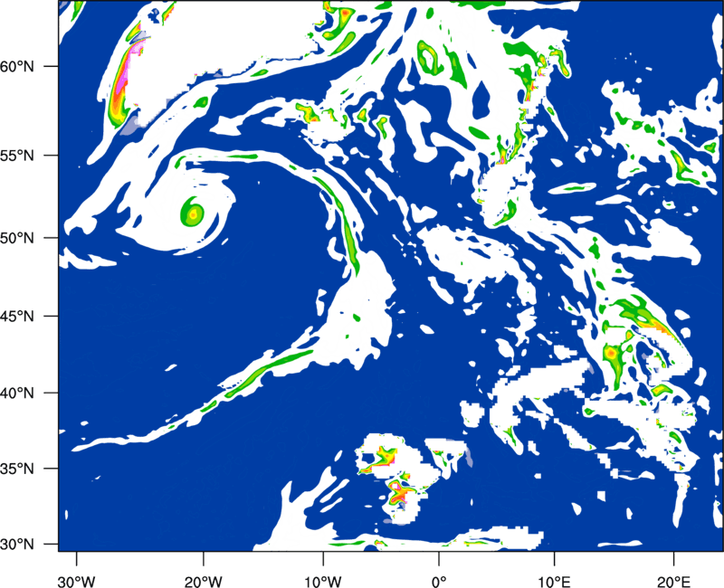This screenshot has width=724, height=588.
Task: Click the 30°N latitude label
Action: (x=17, y=544)
